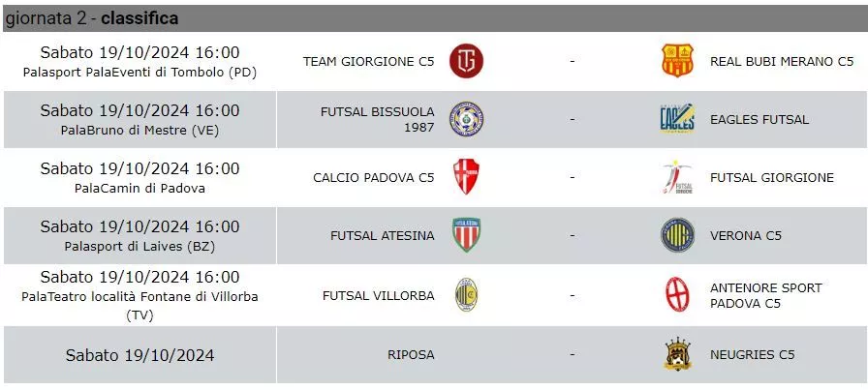Open the FUTSAL VILLORBA team name

click(379, 296)
